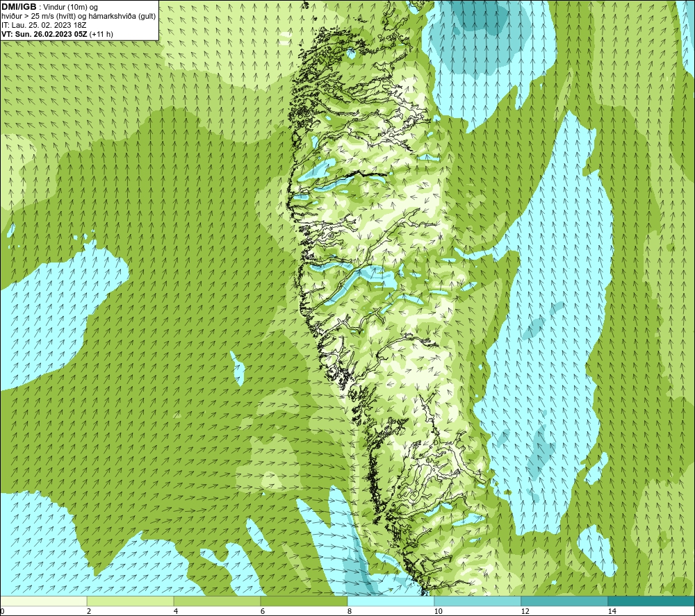This screenshot has width=695, height=616.
Task: Click the scale label '0'
Action: pos(2,611)
